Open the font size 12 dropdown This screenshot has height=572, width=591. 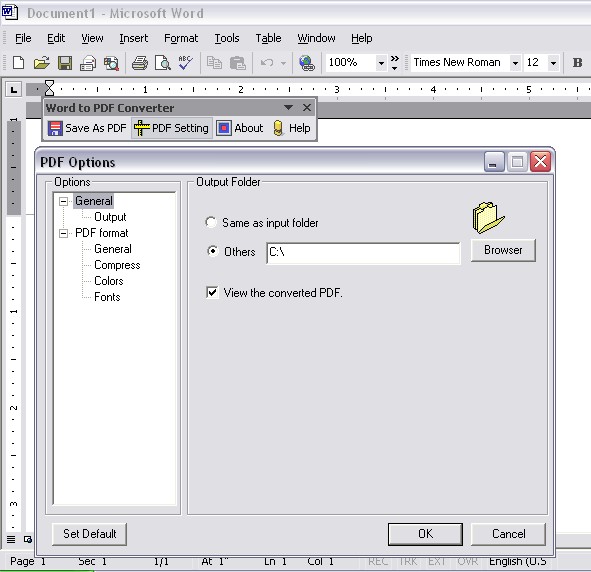(x=553, y=63)
